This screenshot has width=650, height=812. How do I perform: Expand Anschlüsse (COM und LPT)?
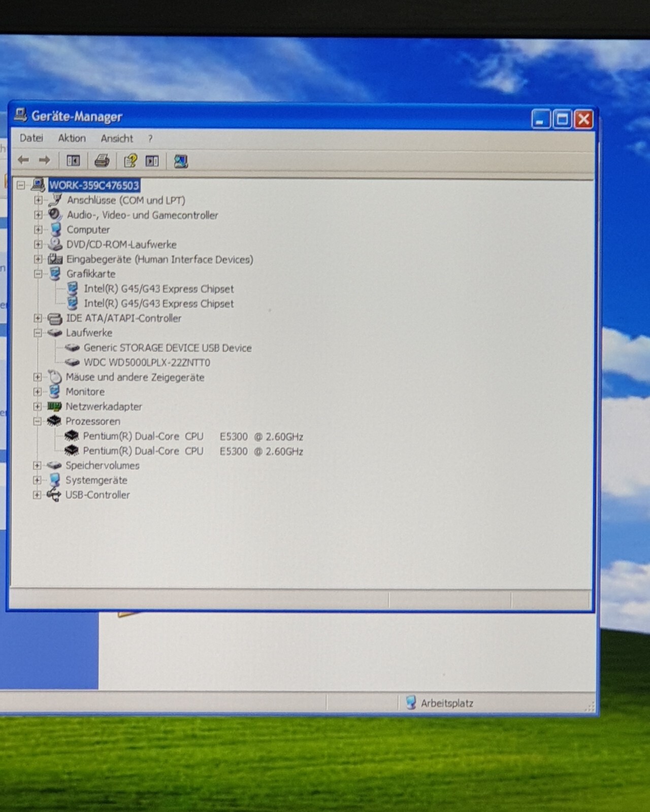click(38, 200)
